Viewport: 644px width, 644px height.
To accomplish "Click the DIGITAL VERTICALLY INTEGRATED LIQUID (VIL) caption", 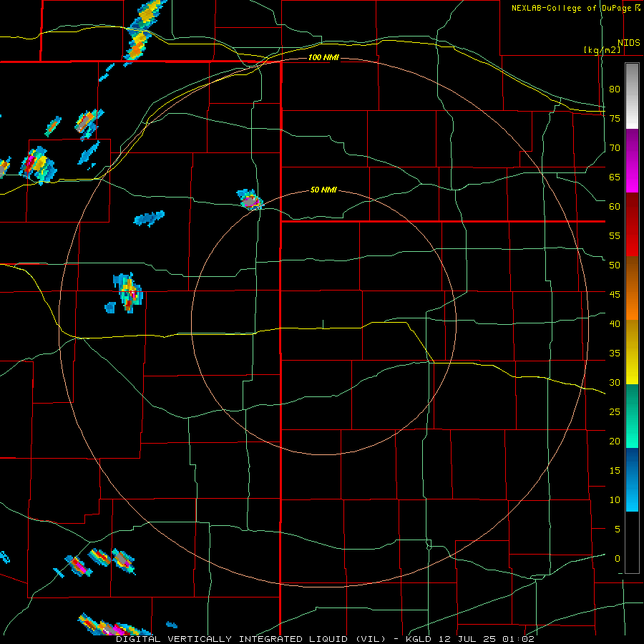I will (250, 639).
